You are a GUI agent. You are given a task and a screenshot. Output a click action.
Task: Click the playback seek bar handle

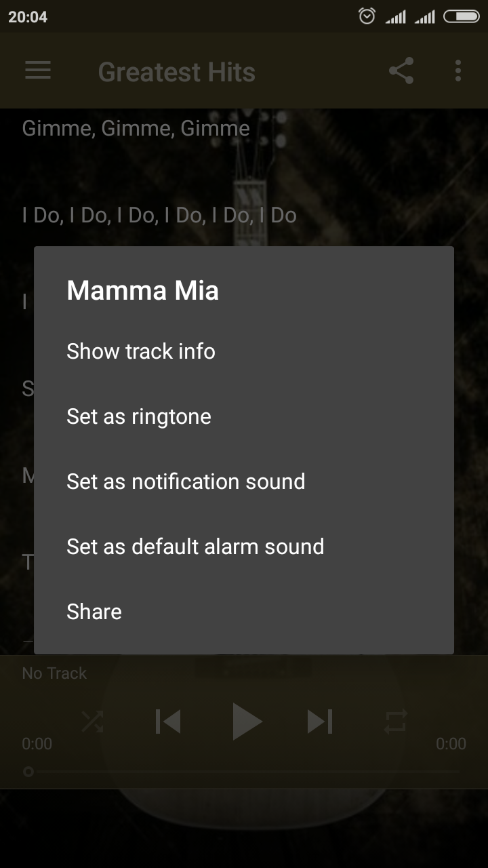(x=28, y=772)
